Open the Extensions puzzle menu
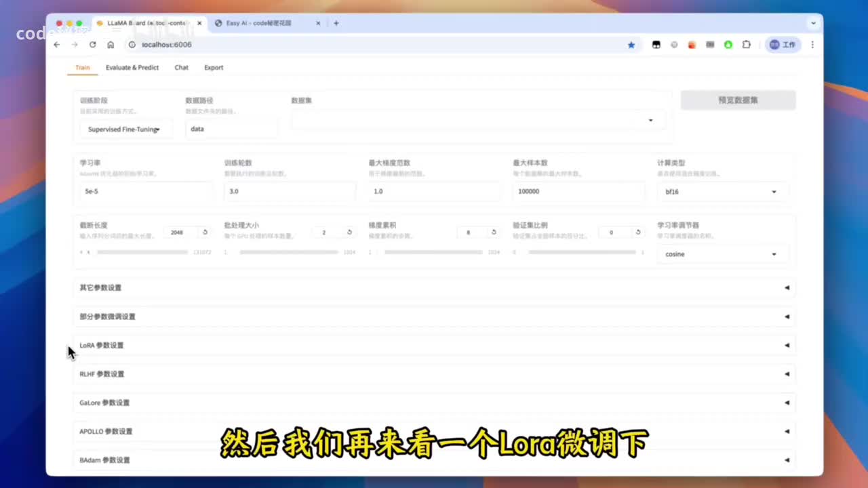868x488 pixels. tap(747, 45)
